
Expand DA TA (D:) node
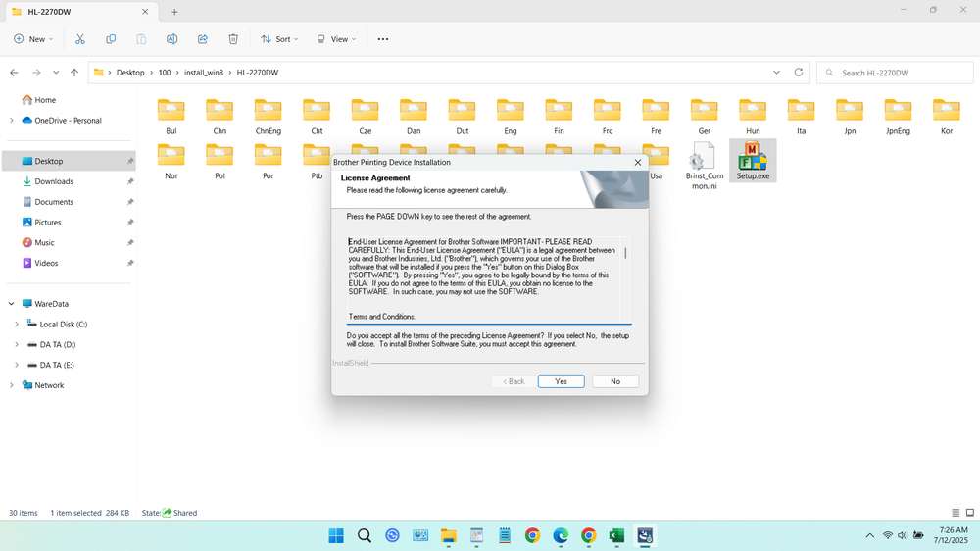17,344
